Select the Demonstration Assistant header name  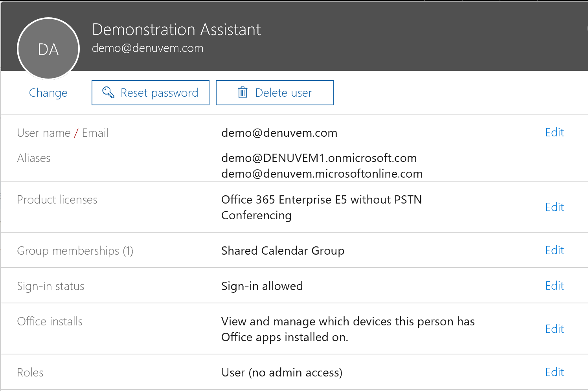click(x=176, y=29)
